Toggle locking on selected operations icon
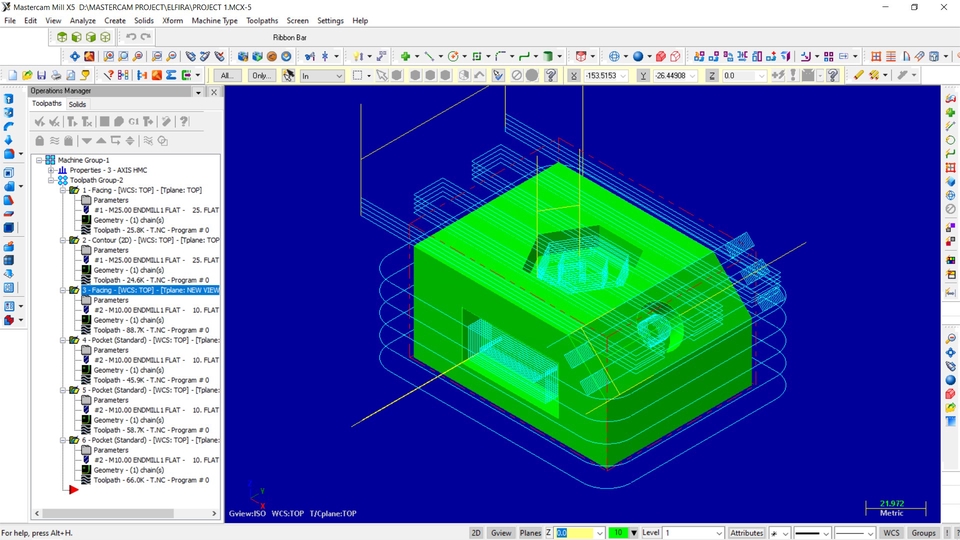This screenshot has height=540, width=960. click(x=40, y=141)
